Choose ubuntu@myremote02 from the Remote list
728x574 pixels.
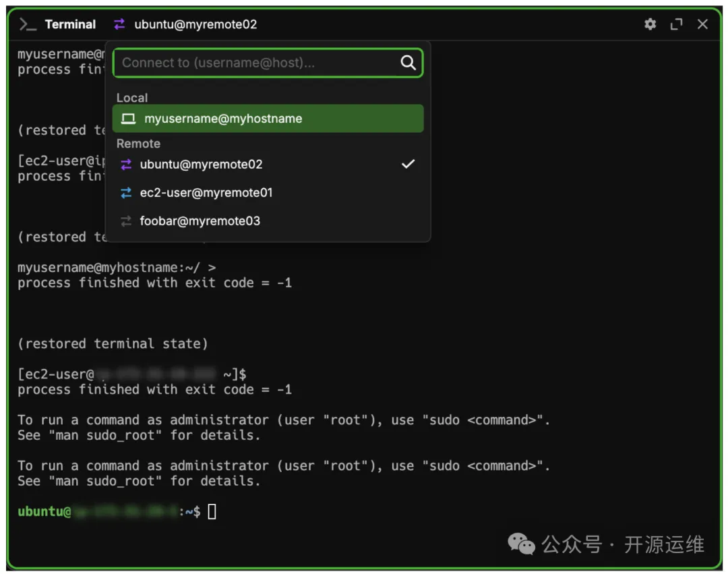tap(201, 165)
